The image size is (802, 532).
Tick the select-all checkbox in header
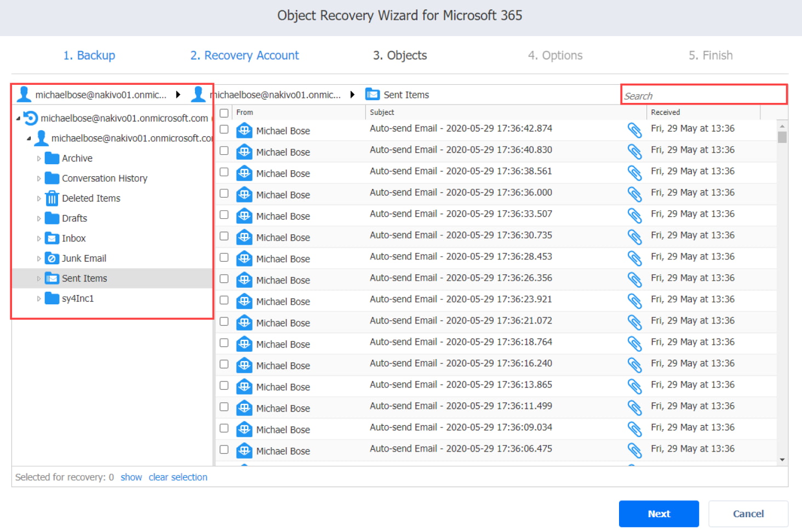coord(224,113)
